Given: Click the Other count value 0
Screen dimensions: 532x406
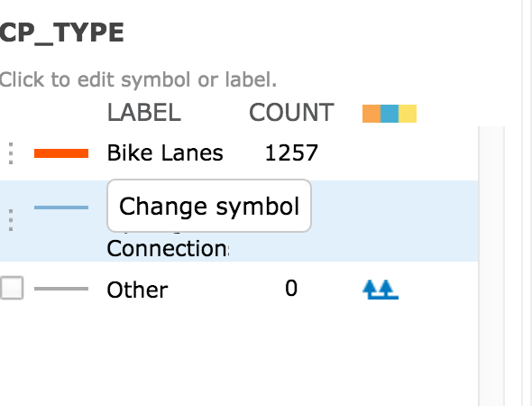Looking at the screenshot, I should (291, 288).
